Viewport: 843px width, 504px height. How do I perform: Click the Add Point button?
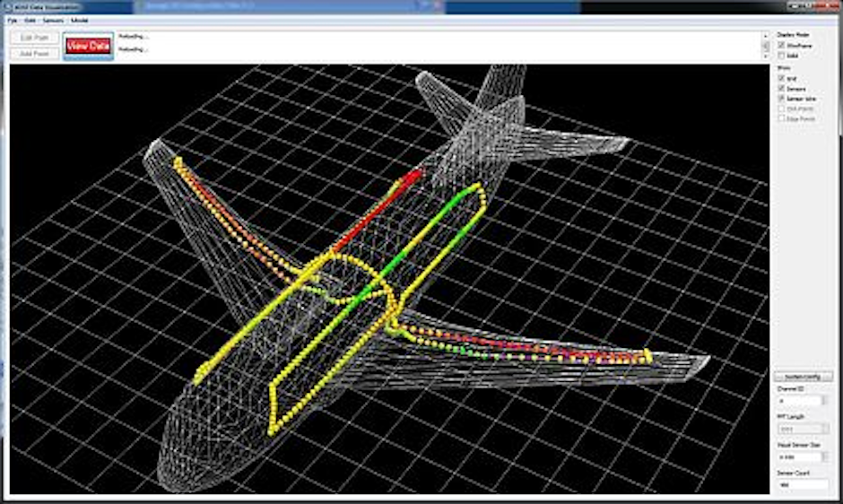34,54
